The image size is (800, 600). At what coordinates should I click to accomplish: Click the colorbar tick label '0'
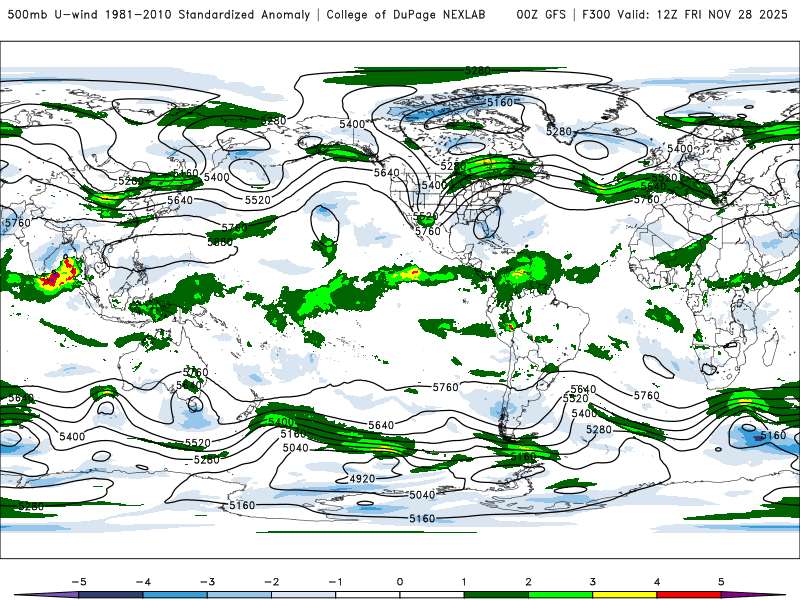(400, 582)
